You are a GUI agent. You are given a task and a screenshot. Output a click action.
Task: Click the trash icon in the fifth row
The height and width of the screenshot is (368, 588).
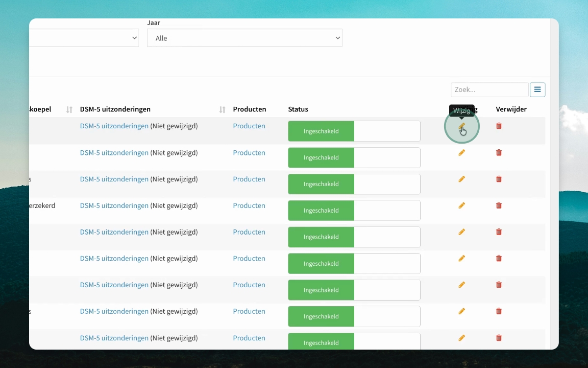pos(499,232)
